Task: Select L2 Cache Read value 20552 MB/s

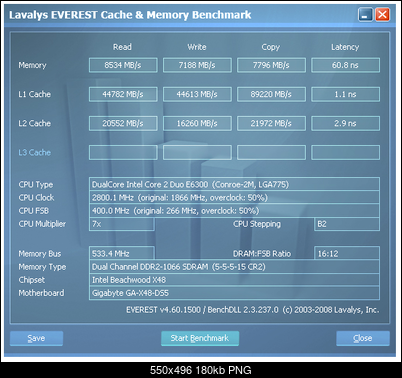Action: [x=123, y=123]
